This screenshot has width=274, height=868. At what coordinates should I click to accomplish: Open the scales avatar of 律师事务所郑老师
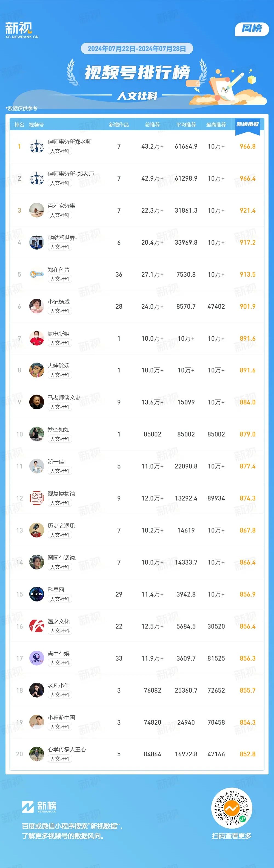36,146
